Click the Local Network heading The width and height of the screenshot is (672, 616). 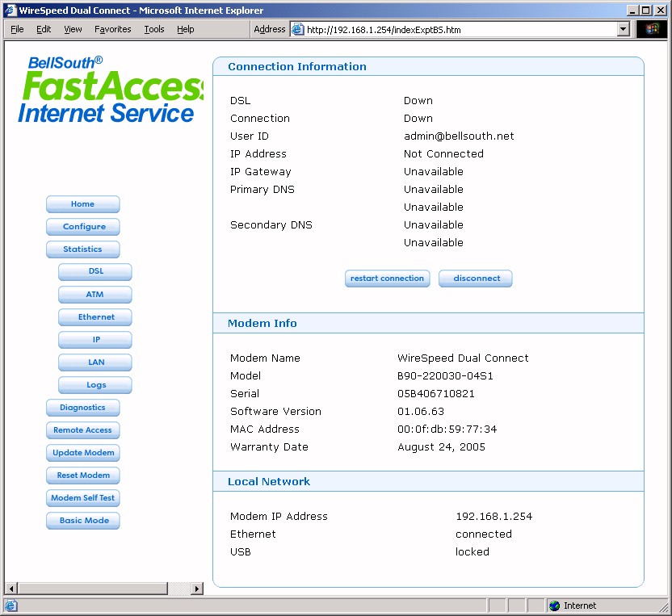tap(269, 482)
